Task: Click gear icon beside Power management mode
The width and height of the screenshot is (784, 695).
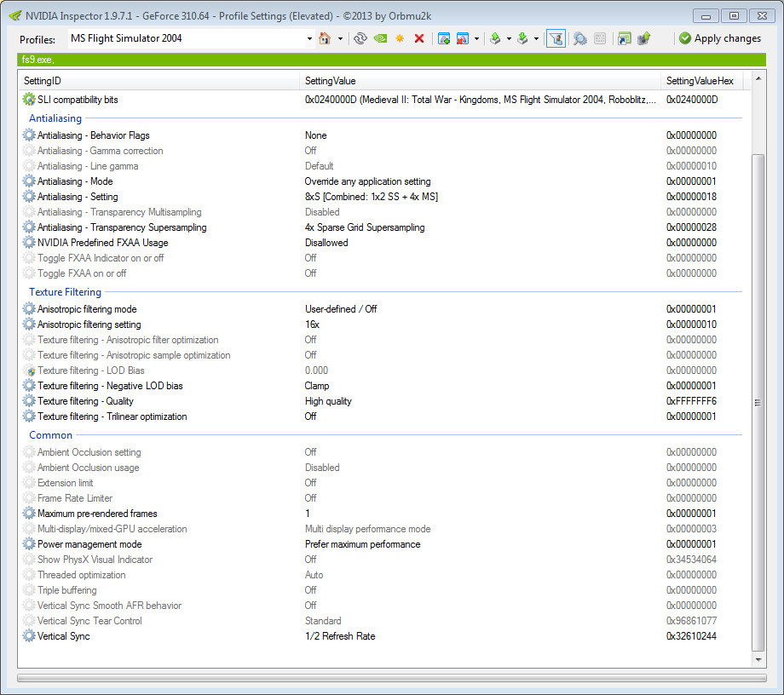Action: [x=30, y=544]
